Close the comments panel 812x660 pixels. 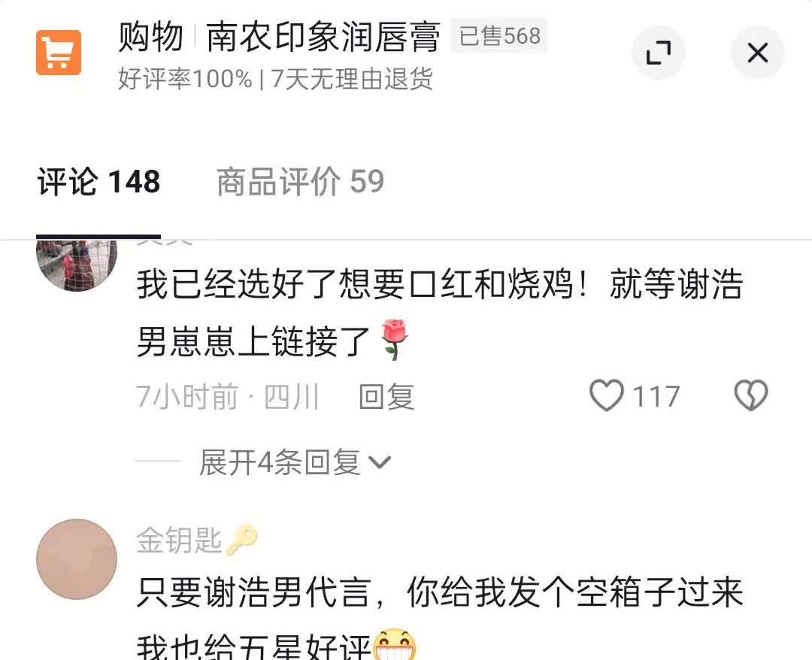pos(758,53)
